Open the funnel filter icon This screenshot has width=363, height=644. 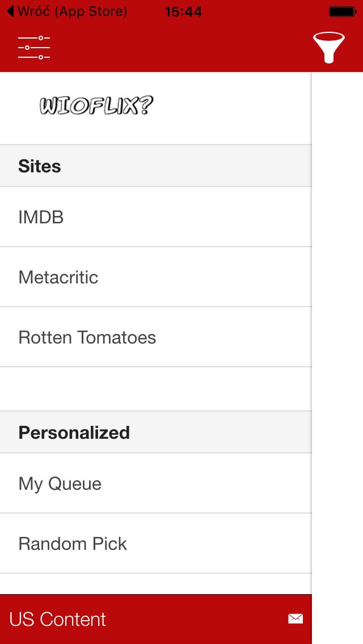(x=329, y=48)
